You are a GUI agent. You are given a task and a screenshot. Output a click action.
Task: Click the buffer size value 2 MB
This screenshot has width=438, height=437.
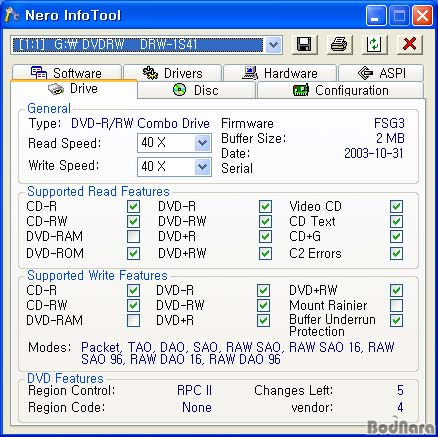point(390,138)
